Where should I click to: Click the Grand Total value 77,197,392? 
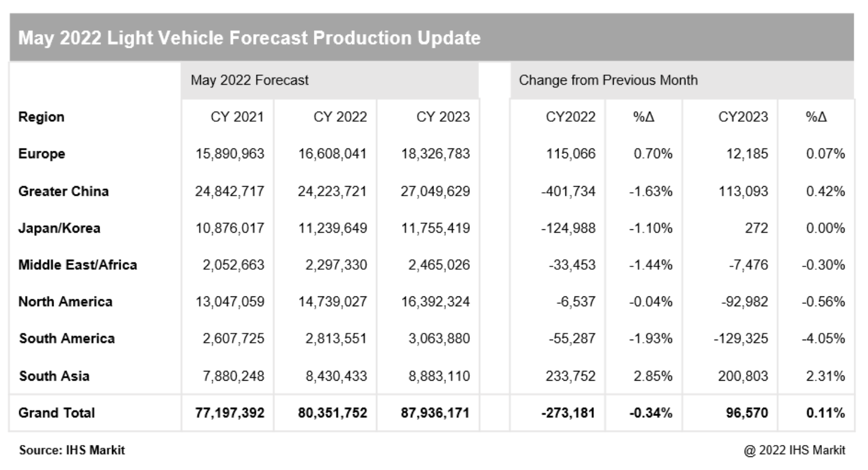[x=229, y=413]
